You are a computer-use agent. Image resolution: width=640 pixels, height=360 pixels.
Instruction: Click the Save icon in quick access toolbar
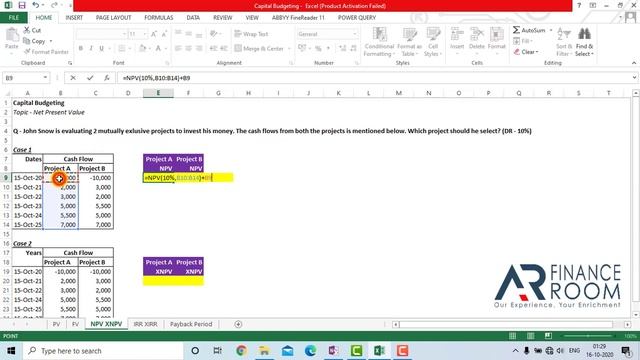pos(22,6)
